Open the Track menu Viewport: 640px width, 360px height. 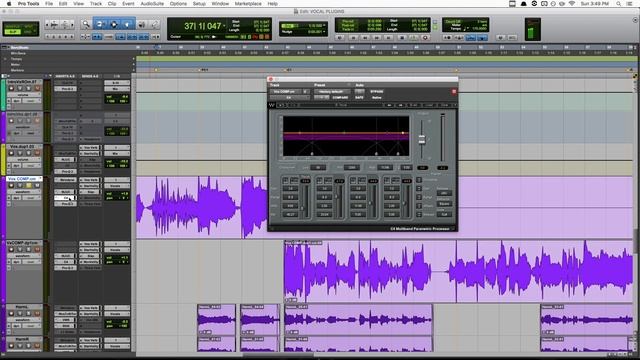tap(96, 4)
